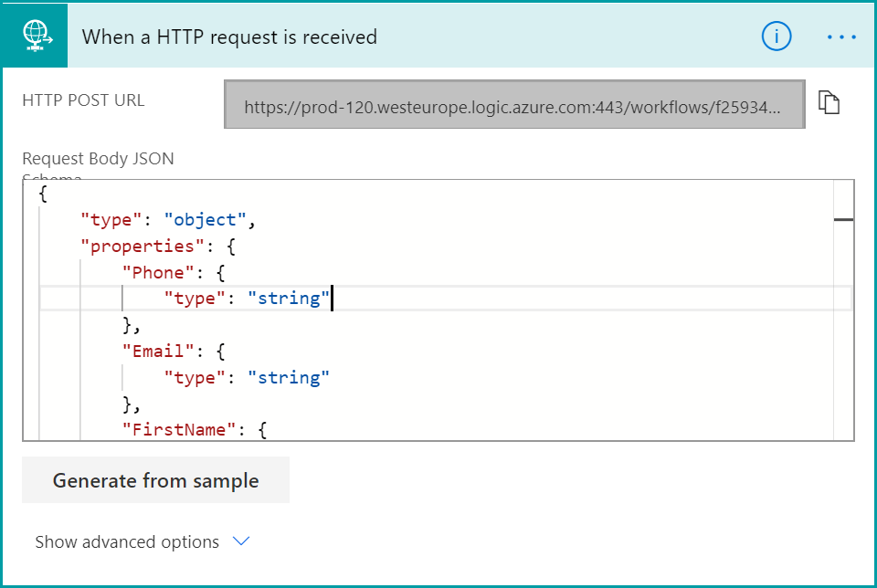
Task: Click the closing brace after Email type
Action: [131, 404]
